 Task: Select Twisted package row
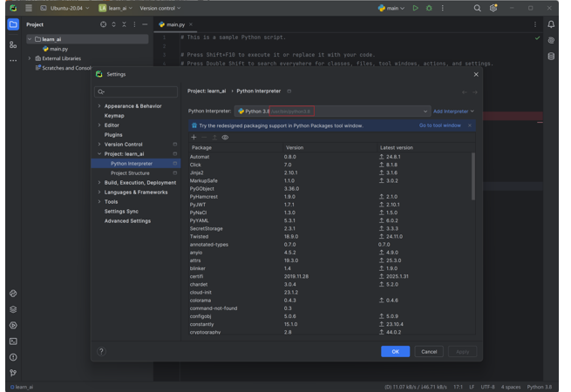point(330,237)
